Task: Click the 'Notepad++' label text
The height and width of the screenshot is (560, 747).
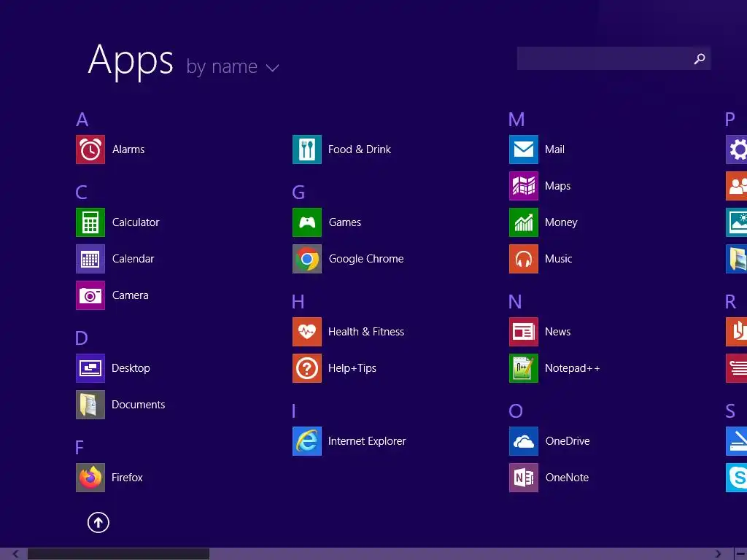Action: [x=572, y=368]
